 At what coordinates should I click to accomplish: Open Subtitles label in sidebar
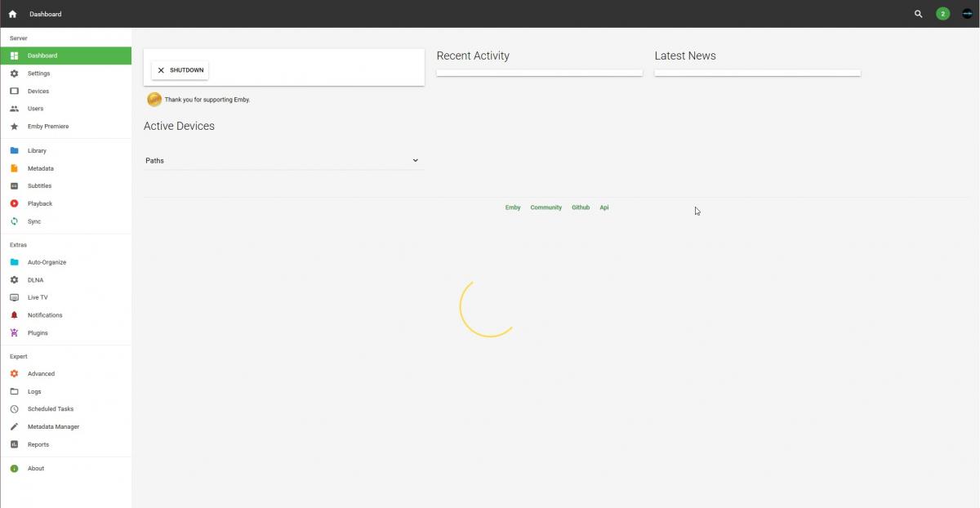click(39, 186)
